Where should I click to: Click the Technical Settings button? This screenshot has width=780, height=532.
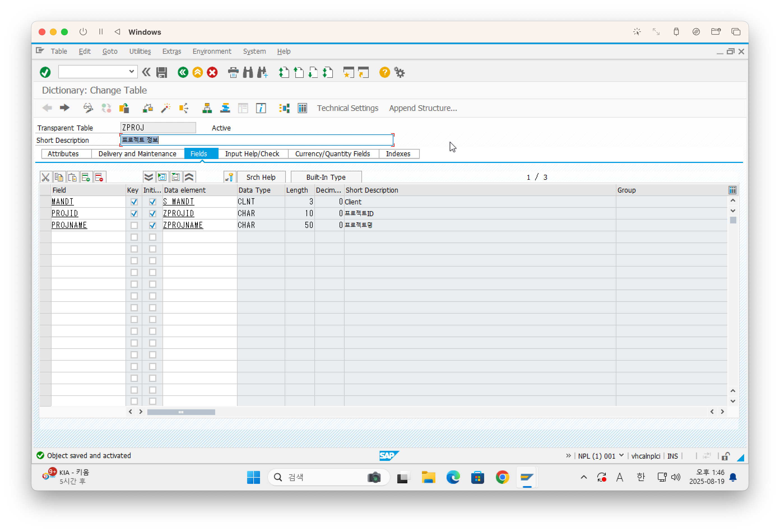(x=347, y=108)
